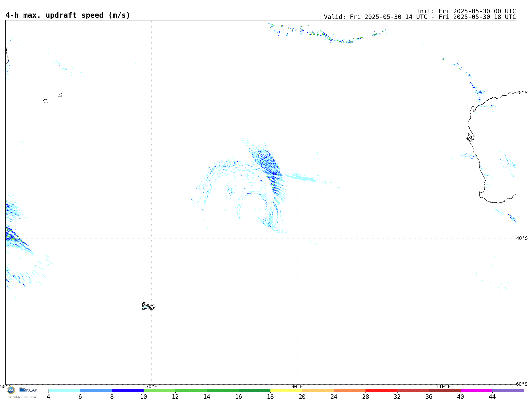Image resolution: width=532 pixels, height=400 pixels.
Task: Pick the brown 36–40 color swatch
Action: [x=445, y=391]
